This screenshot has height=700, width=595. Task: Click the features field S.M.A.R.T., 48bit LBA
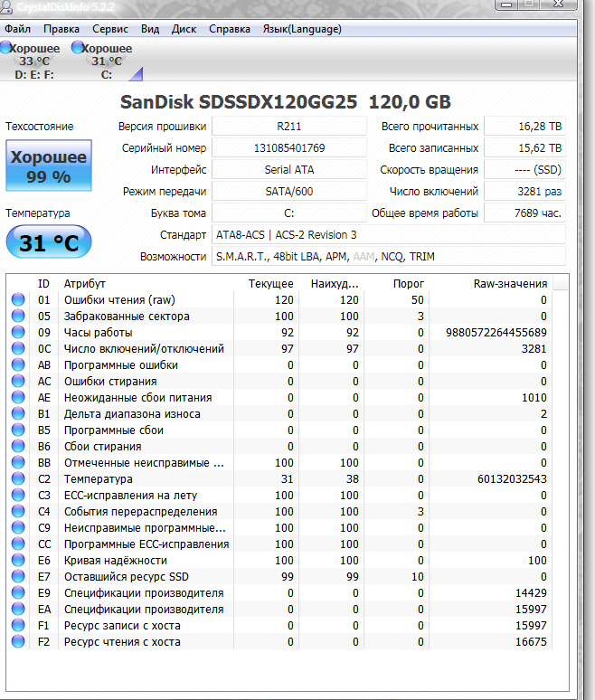pos(389,256)
